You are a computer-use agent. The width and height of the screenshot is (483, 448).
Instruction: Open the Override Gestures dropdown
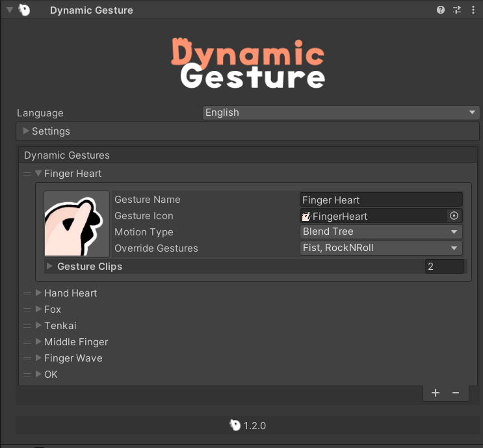(x=381, y=248)
